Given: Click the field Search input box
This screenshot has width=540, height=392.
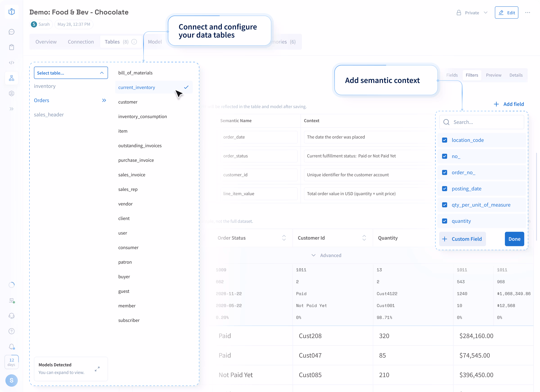Looking at the screenshot, I should click(x=481, y=122).
